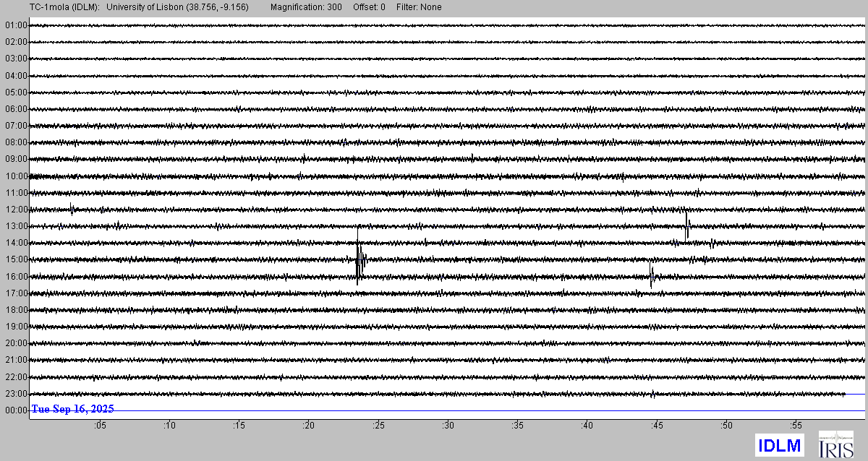Click the :30 minute axis marker

click(448, 426)
